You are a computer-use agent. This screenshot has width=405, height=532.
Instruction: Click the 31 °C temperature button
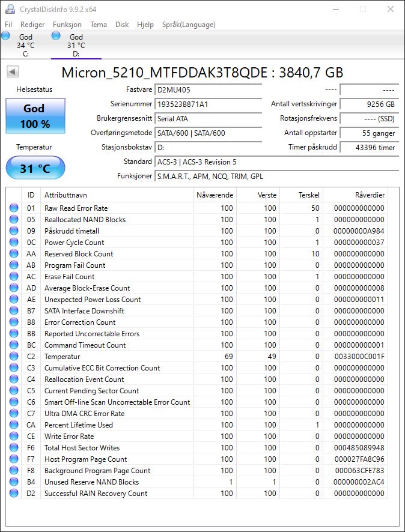[35, 168]
